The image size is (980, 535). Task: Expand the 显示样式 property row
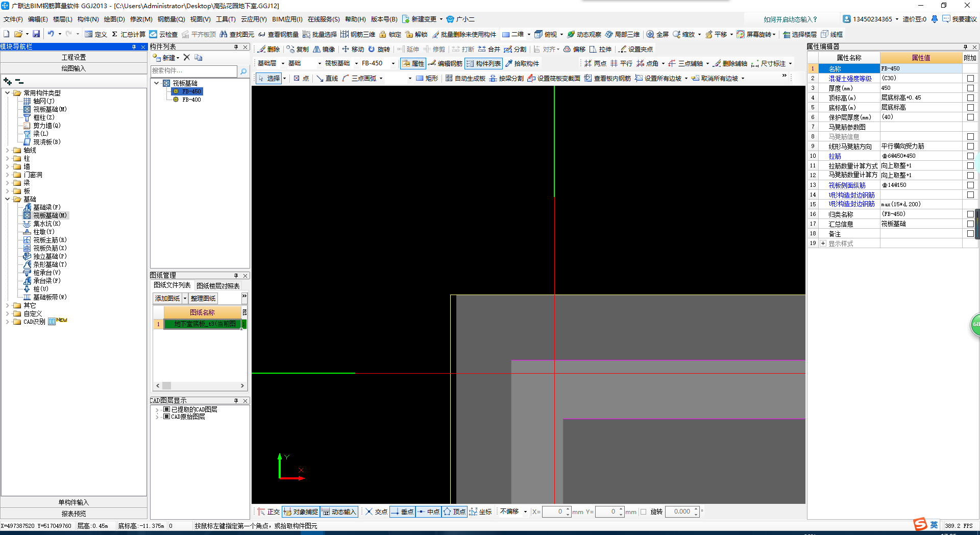pyautogui.click(x=823, y=244)
